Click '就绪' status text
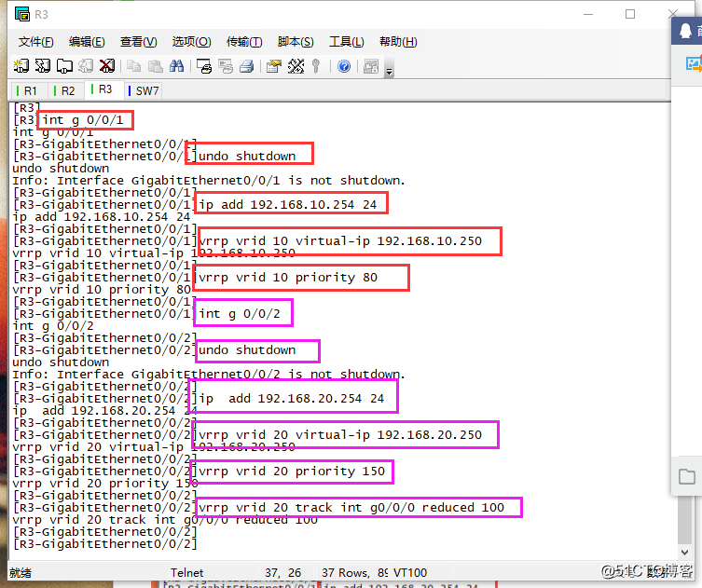The image size is (702, 588). (21, 572)
